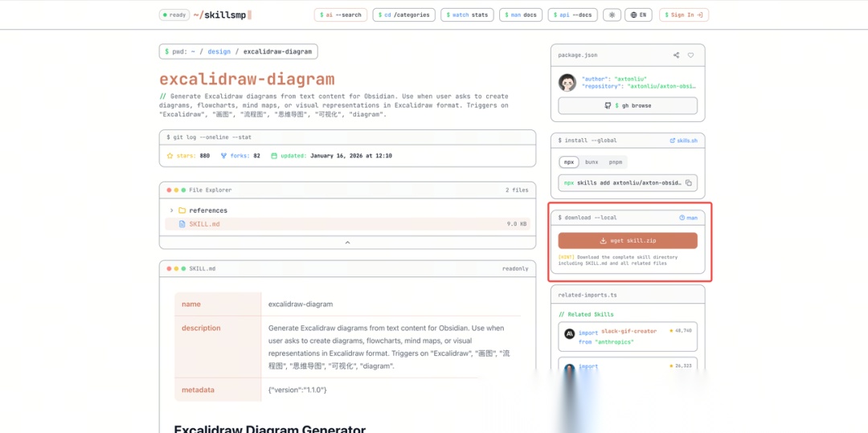Click the references folder icon
The width and height of the screenshot is (868, 433).
(182, 210)
